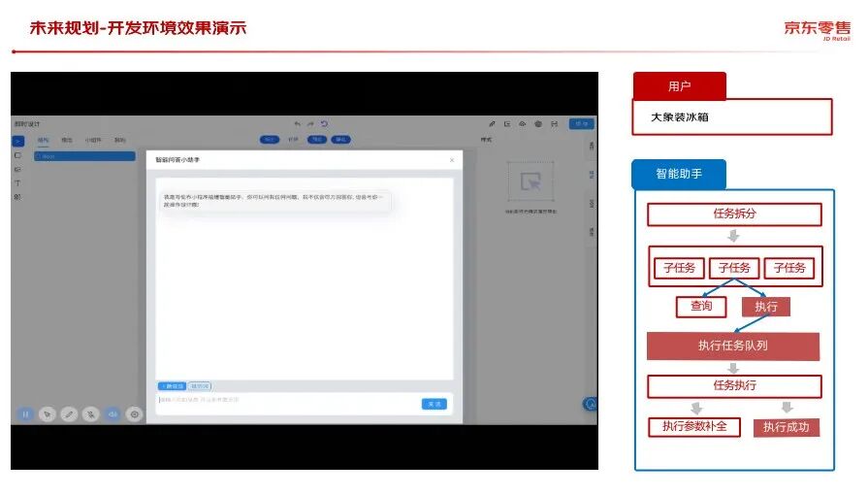The width and height of the screenshot is (868, 495).
Task: Click the save icon left of blue button
Action: coord(554,124)
